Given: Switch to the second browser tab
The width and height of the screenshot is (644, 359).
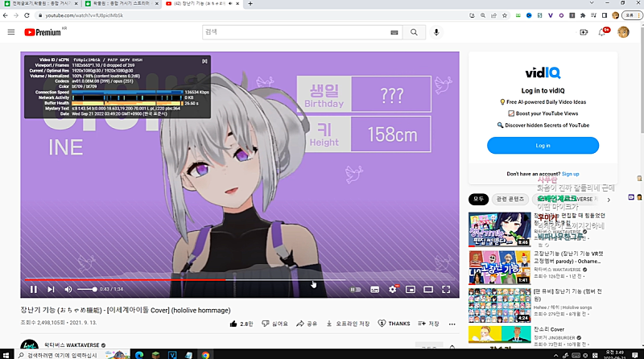Looking at the screenshot, I should coord(122,4).
